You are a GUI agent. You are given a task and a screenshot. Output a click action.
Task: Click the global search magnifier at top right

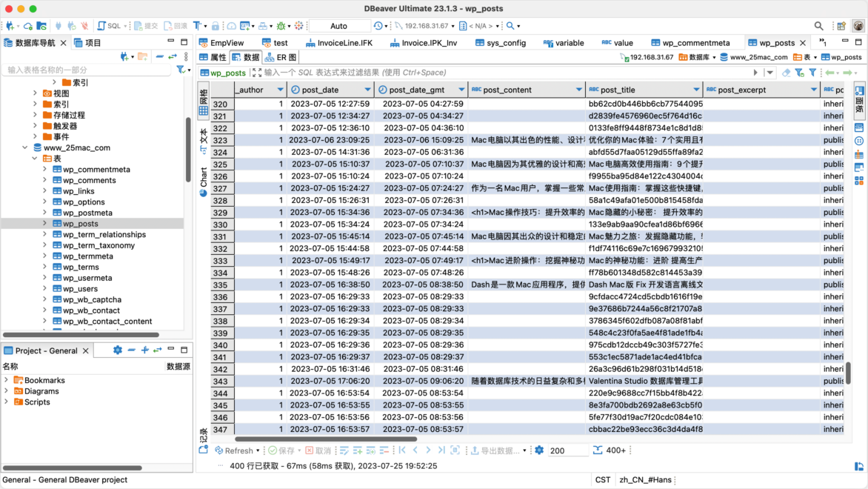pos(818,25)
